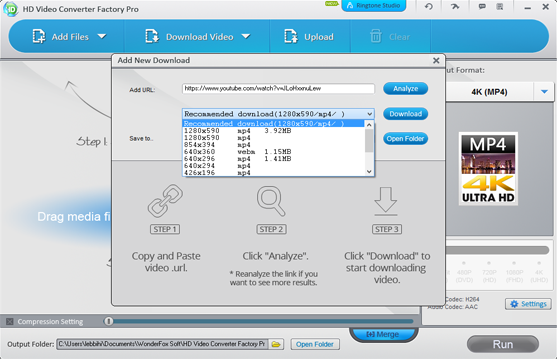Screen dimensions: 557x360
Task: Click the undo arrow icon in title bar
Action: pos(429,6)
